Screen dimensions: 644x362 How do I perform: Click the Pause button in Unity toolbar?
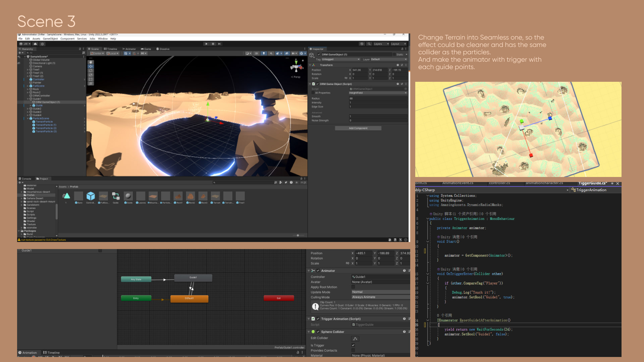point(213,44)
